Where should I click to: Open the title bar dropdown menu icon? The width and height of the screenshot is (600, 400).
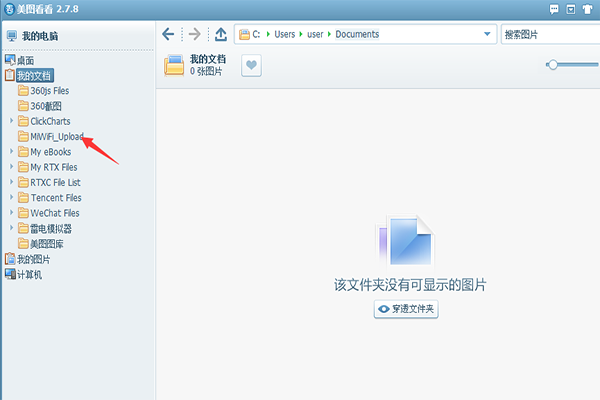click(571, 9)
